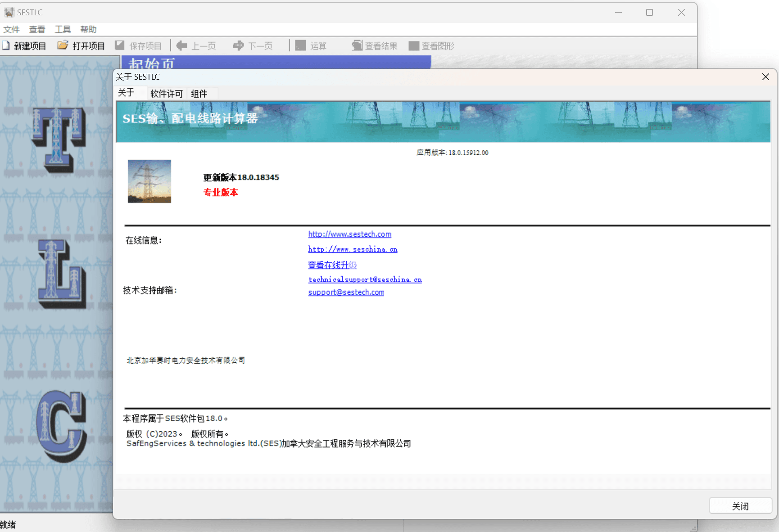Image resolution: width=779 pixels, height=532 pixels.
Task: Minimize the SESTLC main window
Action: [x=618, y=12]
